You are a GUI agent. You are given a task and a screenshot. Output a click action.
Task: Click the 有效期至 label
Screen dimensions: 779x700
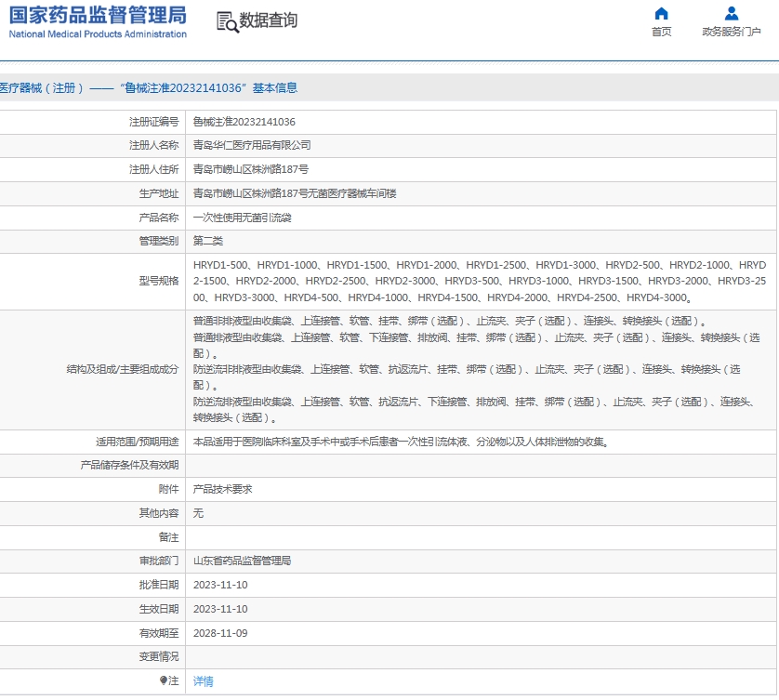158,633
